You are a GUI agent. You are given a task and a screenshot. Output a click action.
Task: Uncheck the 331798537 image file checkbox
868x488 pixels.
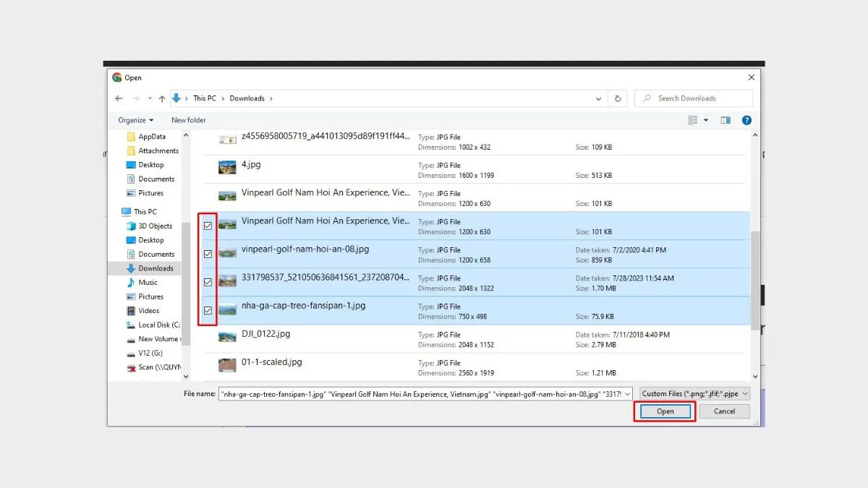208,282
